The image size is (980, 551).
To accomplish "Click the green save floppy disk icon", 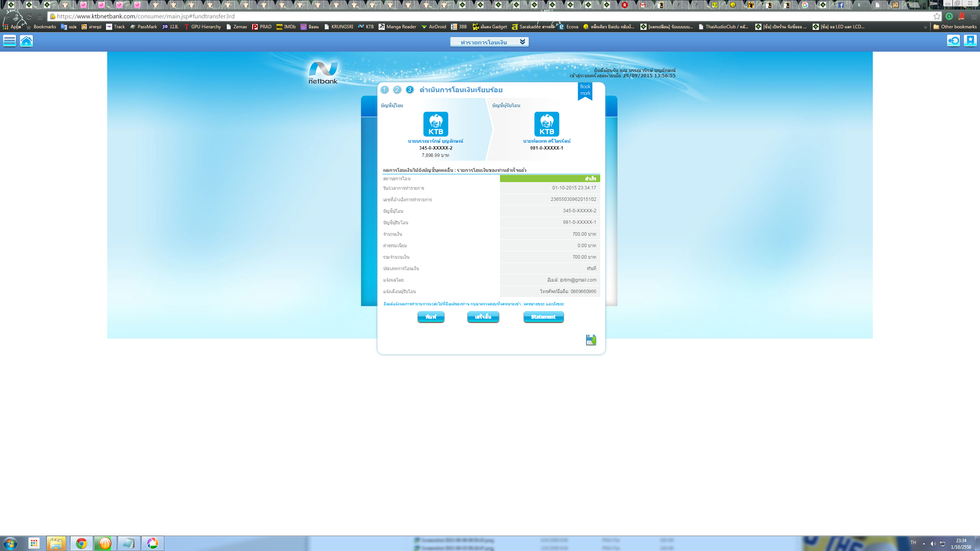I will (591, 340).
